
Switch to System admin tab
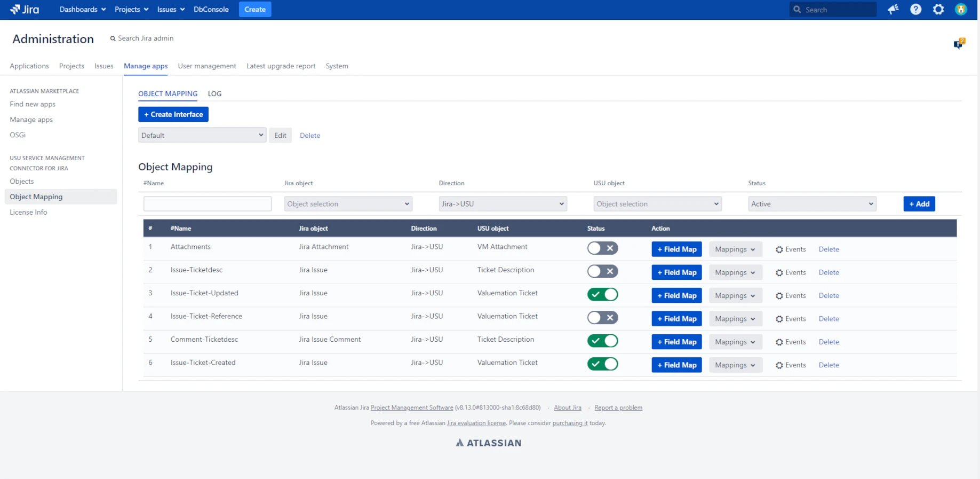(x=337, y=66)
